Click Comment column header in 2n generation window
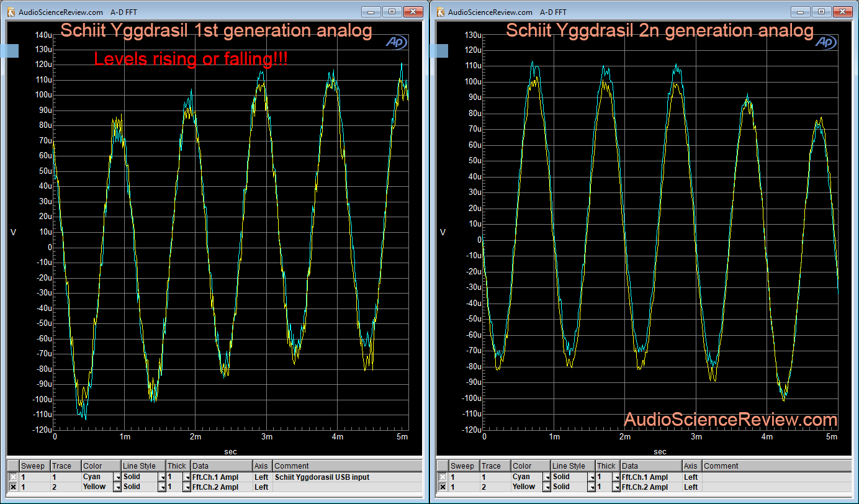Screen dimensions: 859x504 [776, 466]
